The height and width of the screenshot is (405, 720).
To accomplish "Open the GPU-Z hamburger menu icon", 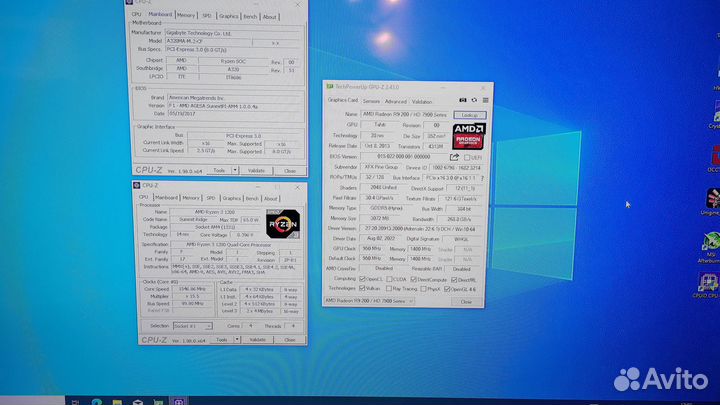I will (485, 100).
